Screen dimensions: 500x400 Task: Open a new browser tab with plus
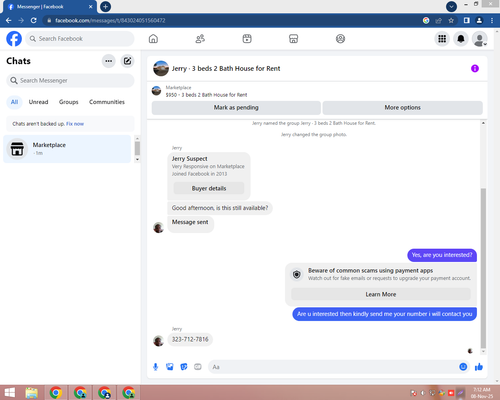[105, 7]
